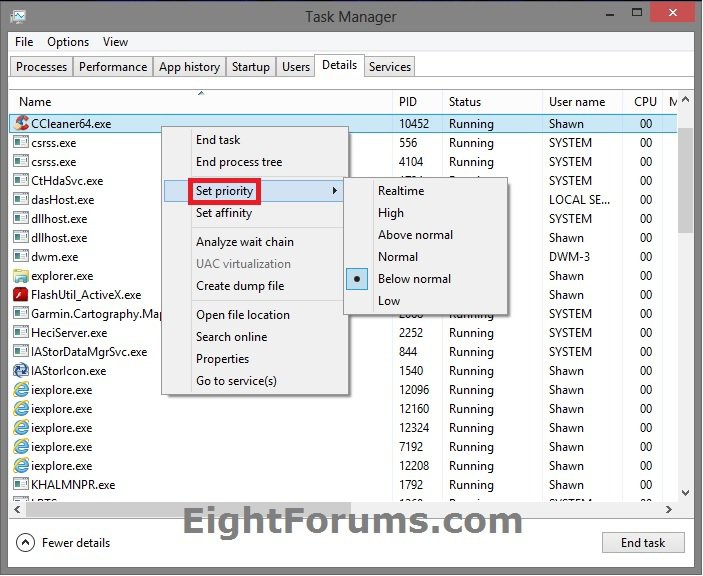Click the dwm.exe process icon

click(21, 257)
